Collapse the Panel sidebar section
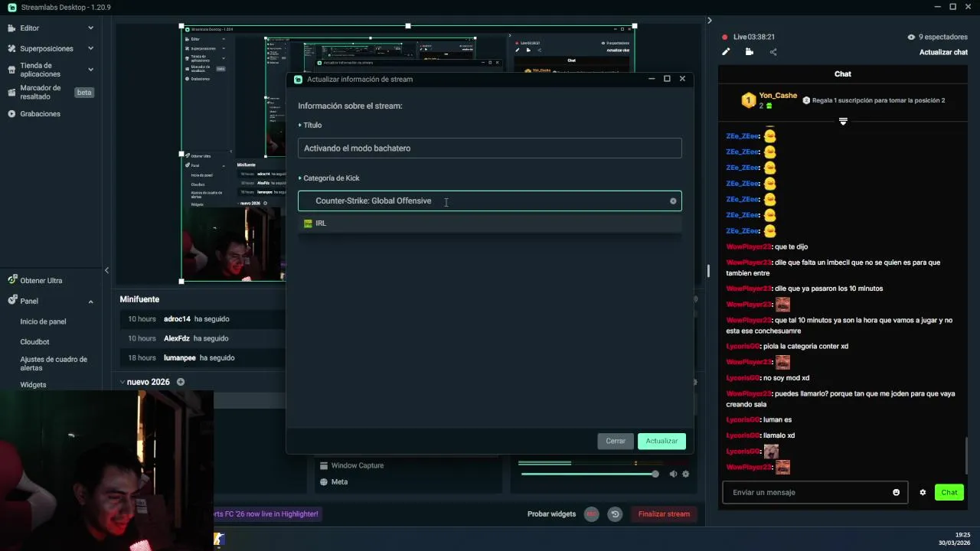The height and width of the screenshot is (551, 980). pos(90,302)
